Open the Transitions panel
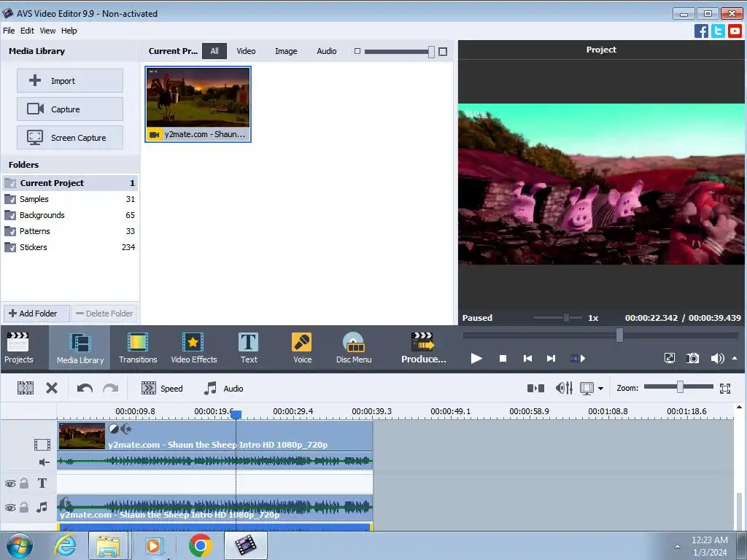This screenshot has width=747, height=560. pyautogui.click(x=138, y=348)
